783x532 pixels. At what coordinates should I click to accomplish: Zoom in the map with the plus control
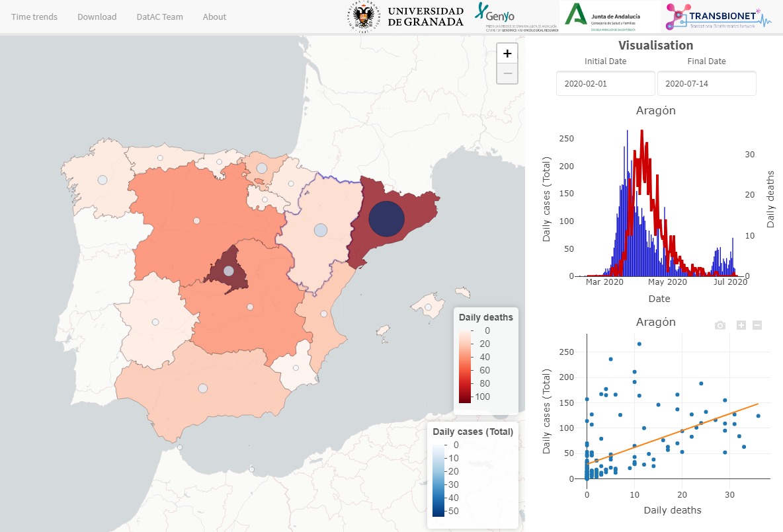coord(507,53)
